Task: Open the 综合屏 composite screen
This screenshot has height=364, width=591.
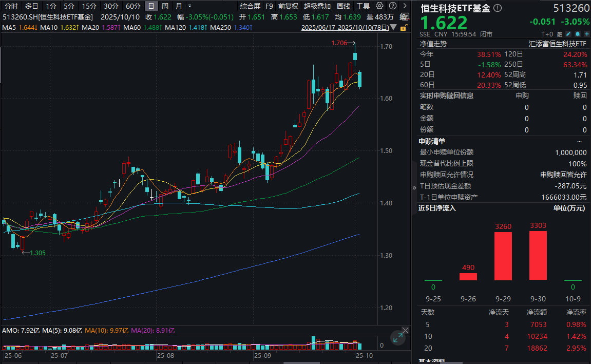Action: 250,6
